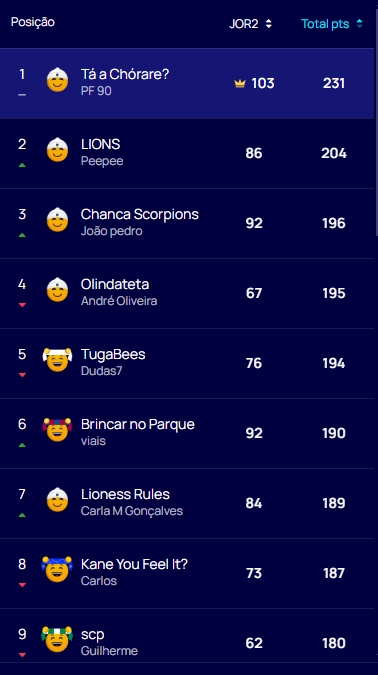The image size is (378, 675).
Task: Click the red down arrow under position 4
Action: pos(22,305)
